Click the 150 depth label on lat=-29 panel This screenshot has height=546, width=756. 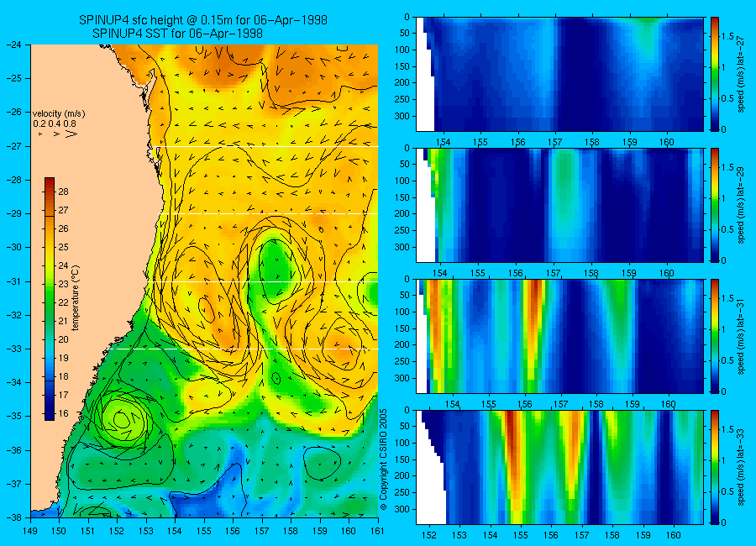click(402, 197)
